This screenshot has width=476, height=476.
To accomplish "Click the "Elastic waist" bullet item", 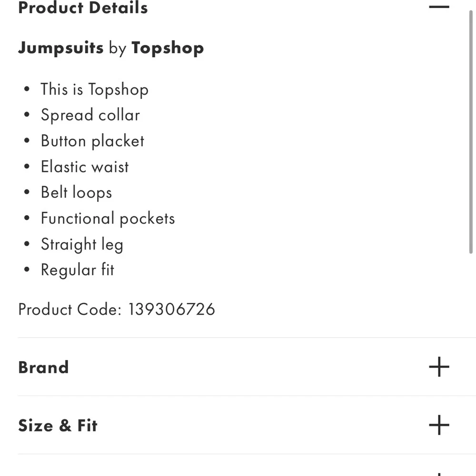I will pos(85,167).
